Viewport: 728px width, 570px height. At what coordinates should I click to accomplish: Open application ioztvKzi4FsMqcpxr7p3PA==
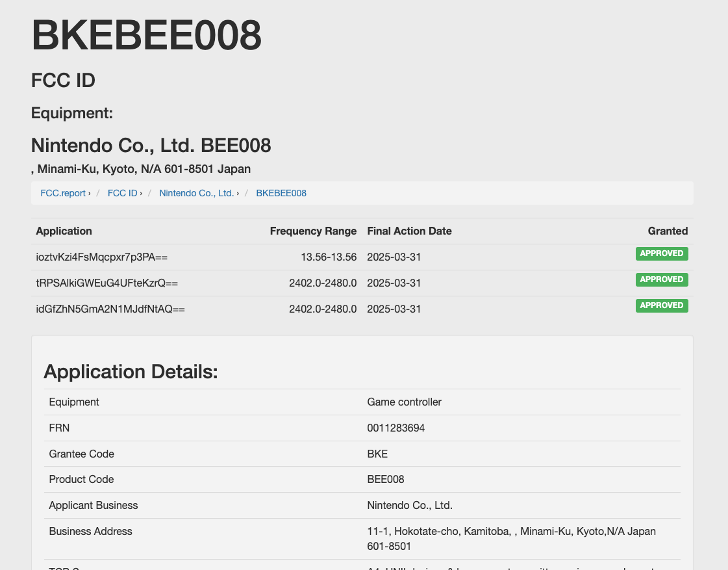(x=102, y=257)
